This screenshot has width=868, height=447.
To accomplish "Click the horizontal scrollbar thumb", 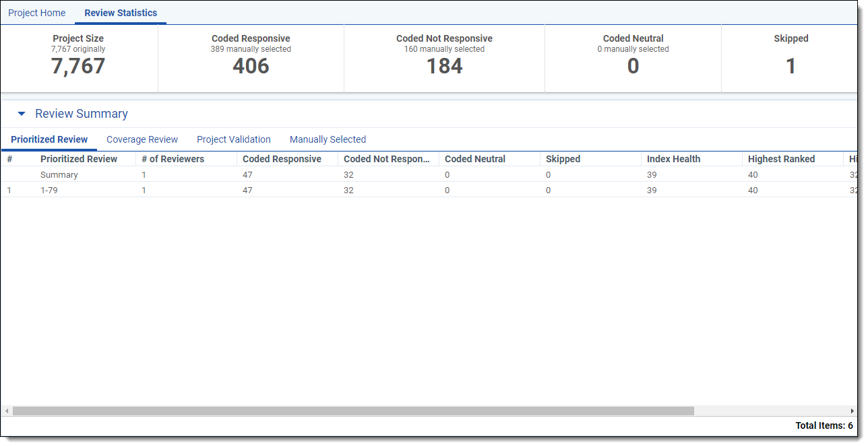I will point(353,411).
